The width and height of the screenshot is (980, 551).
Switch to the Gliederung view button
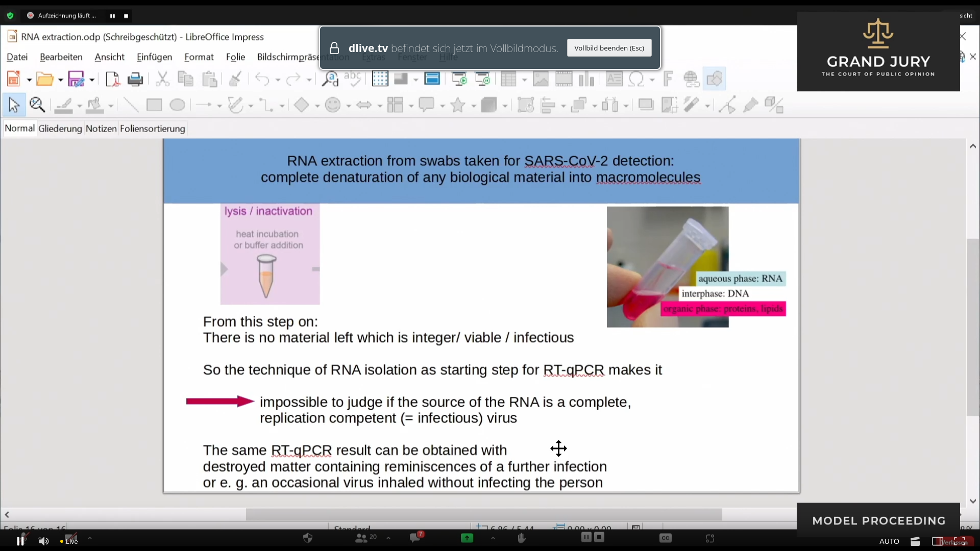(60, 129)
